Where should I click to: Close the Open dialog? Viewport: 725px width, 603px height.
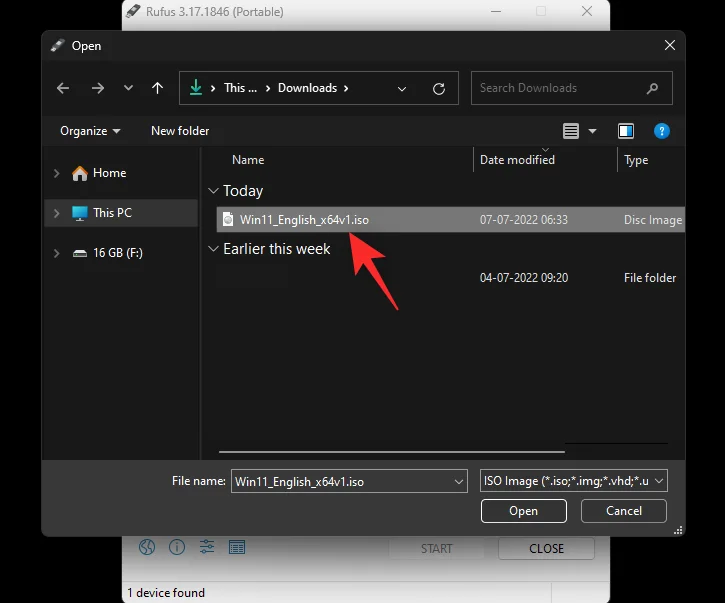pos(670,45)
